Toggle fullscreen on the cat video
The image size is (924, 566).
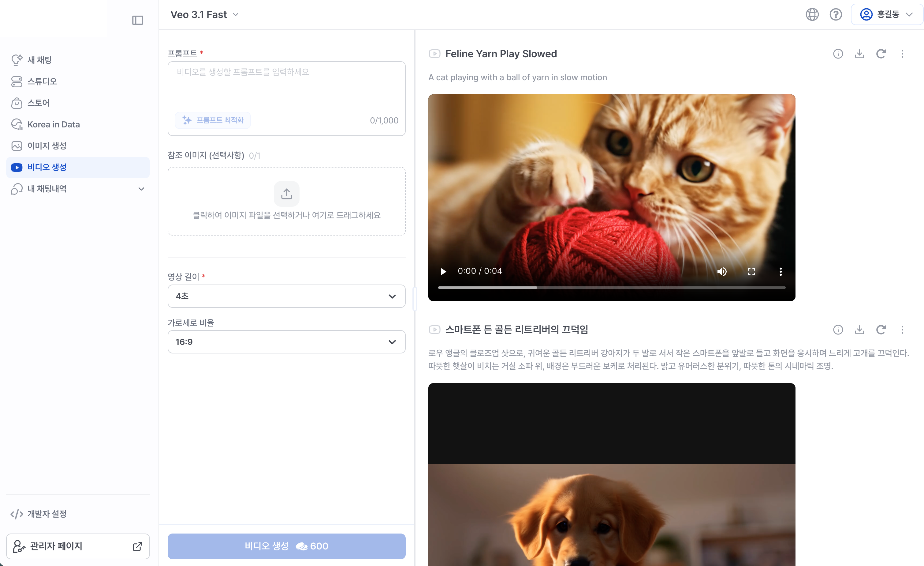751,272
